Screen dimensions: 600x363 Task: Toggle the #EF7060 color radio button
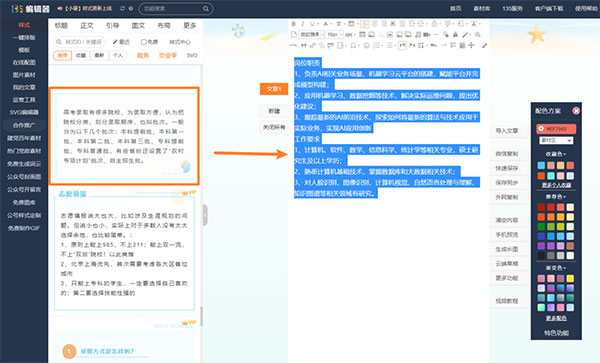pos(541,129)
